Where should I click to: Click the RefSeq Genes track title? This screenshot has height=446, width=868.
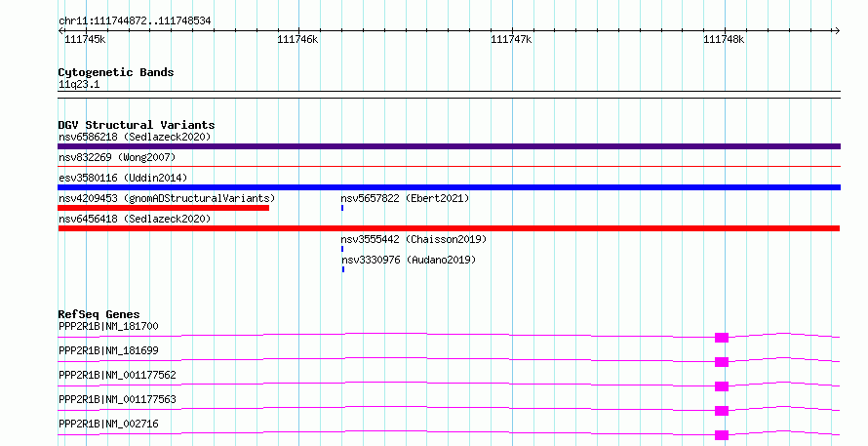tap(99, 314)
